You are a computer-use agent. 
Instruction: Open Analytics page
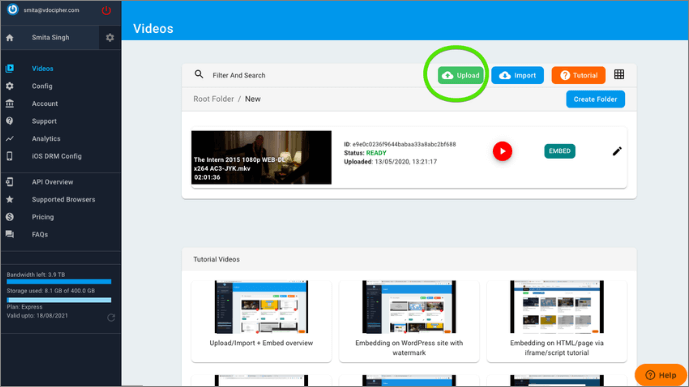click(x=46, y=139)
